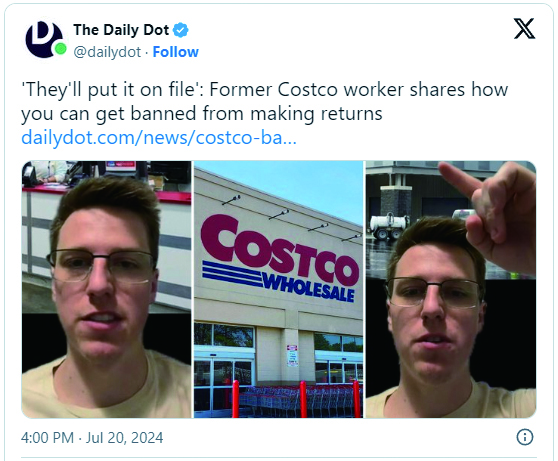This screenshot has height=461, width=558.
Task: Click the tweet headline text
Action: point(264,101)
